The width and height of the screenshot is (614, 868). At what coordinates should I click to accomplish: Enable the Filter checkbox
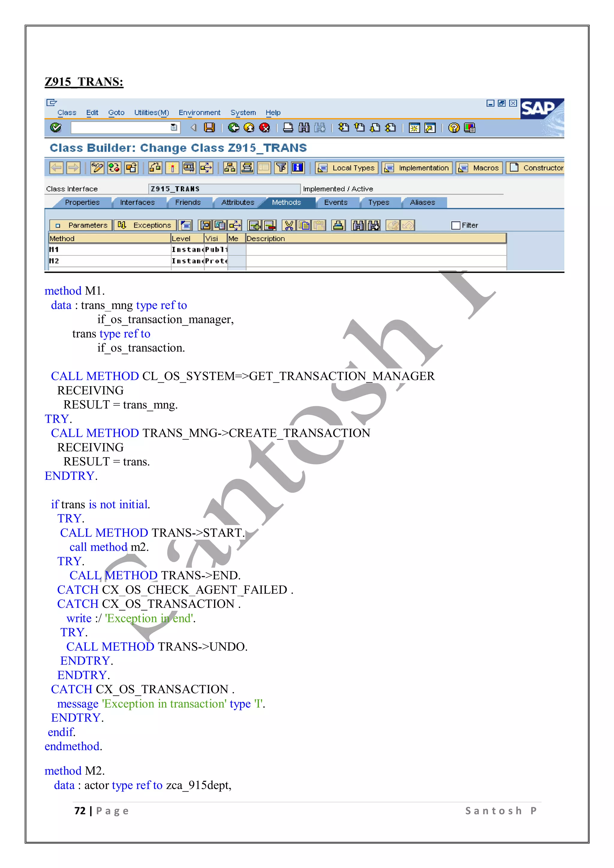click(x=456, y=225)
